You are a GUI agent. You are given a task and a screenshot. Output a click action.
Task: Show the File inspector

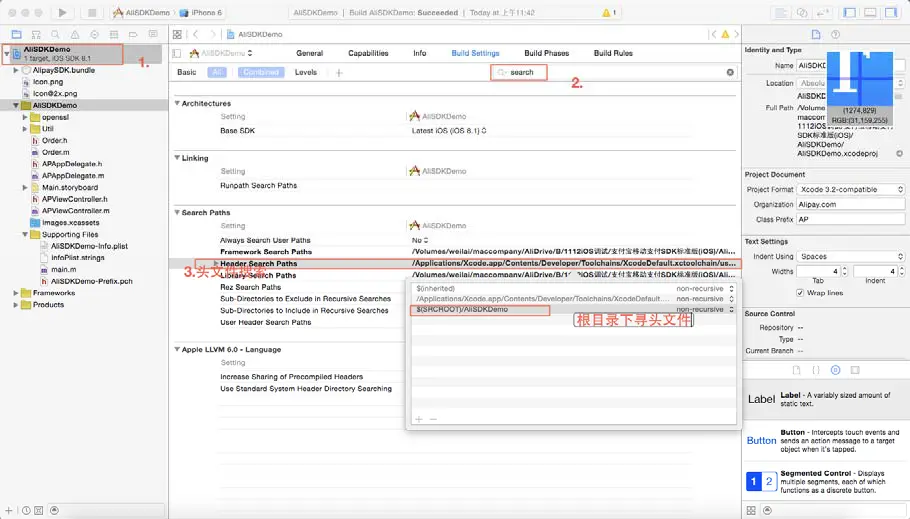(816, 34)
